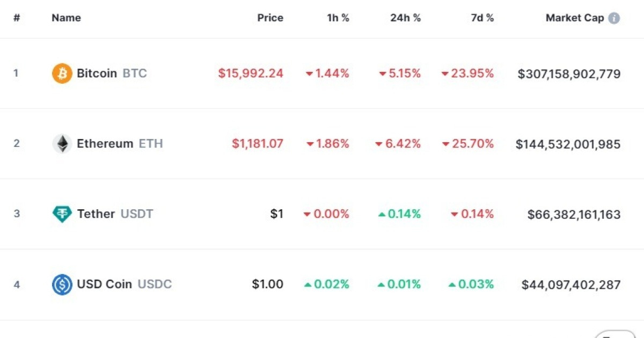Viewport: 644px width, 338px height.
Task: Open the Bitcoin coin page link
Action: 97,74
